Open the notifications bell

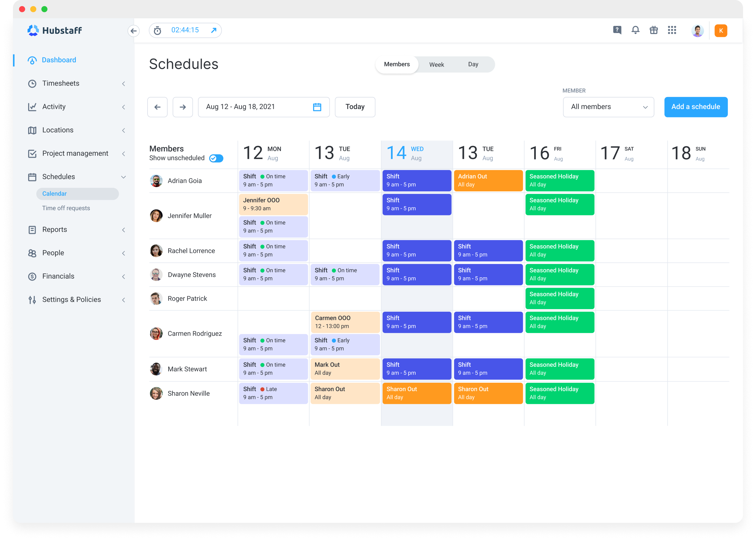pyautogui.click(x=635, y=30)
